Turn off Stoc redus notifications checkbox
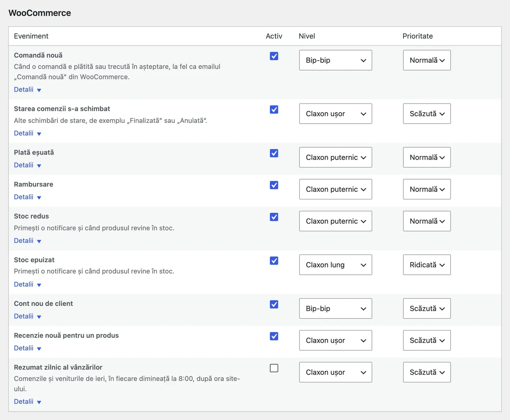The image size is (510, 420). [x=274, y=217]
